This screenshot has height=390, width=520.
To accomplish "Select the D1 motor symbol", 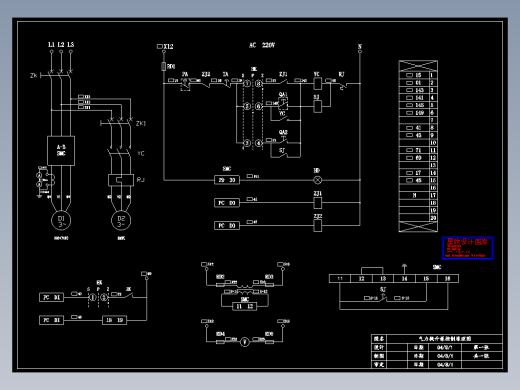I will 61,221.
